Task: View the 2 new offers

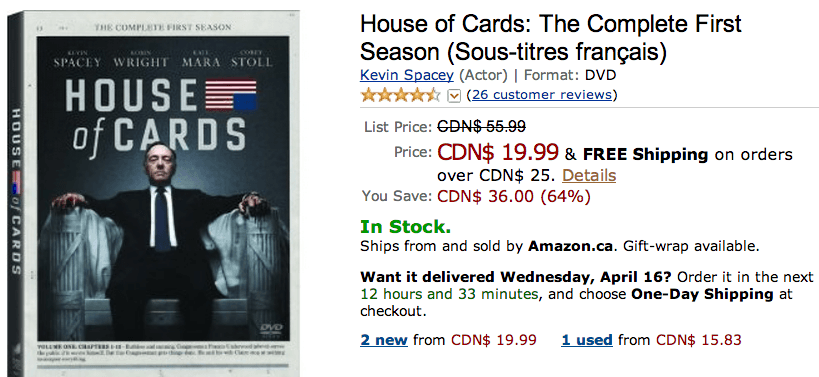Action: pos(383,340)
